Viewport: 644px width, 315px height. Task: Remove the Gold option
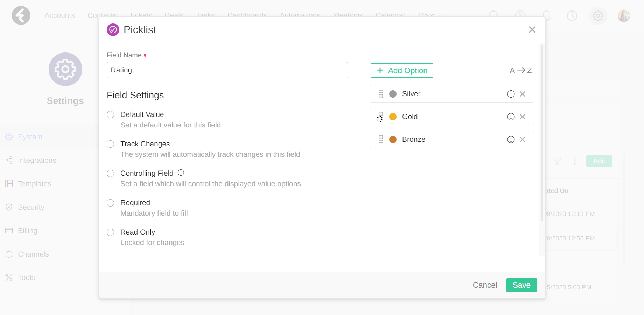coord(523,117)
